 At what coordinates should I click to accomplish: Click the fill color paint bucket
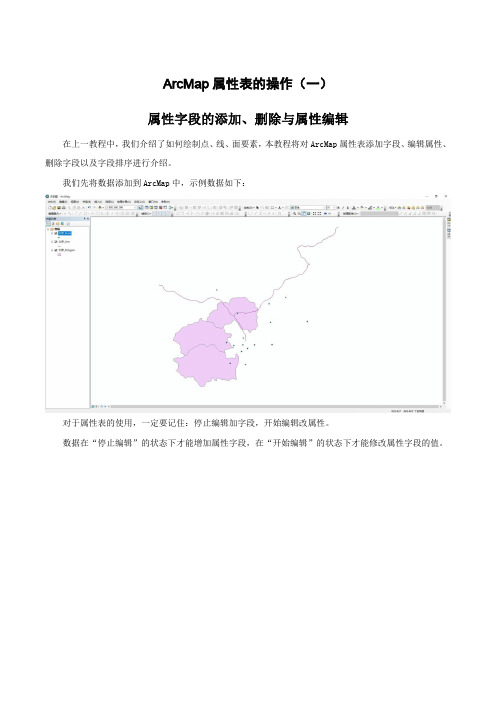[361, 208]
